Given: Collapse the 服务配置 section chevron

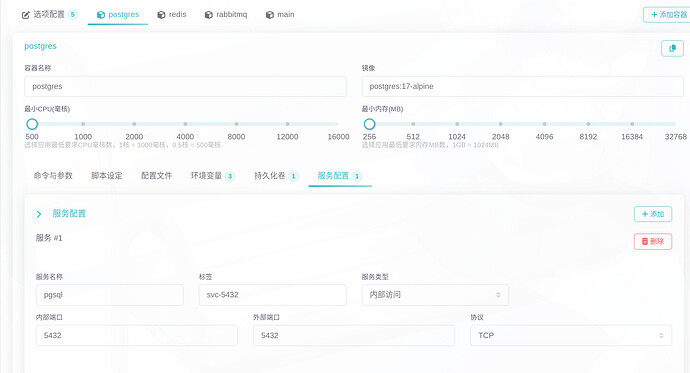Looking at the screenshot, I should 39,214.
